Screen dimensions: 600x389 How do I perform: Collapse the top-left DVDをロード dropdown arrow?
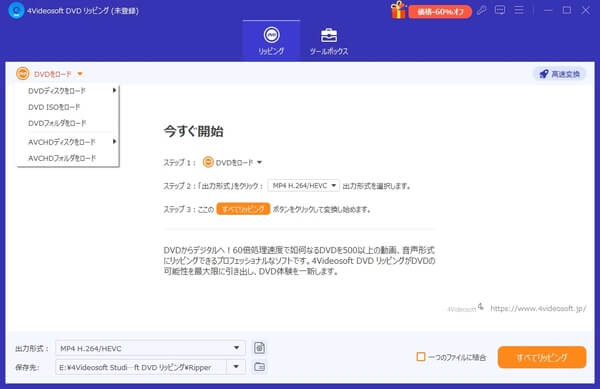80,74
